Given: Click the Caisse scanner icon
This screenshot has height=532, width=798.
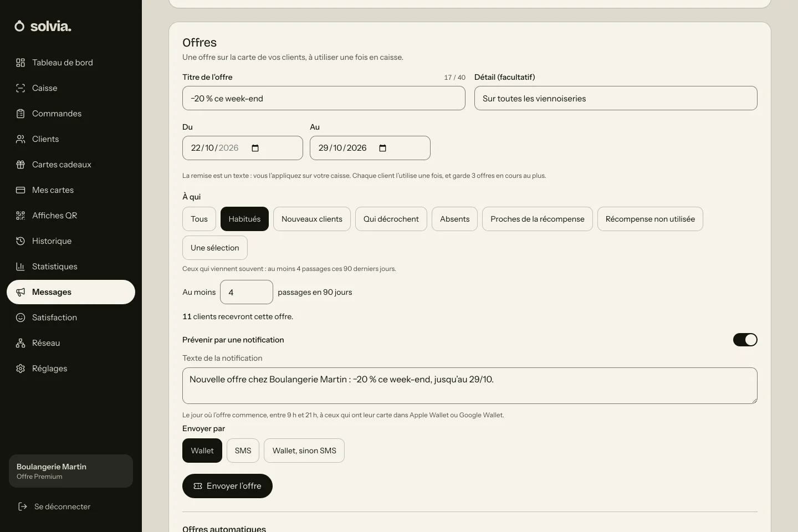Looking at the screenshot, I should click(x=21, y=88).
